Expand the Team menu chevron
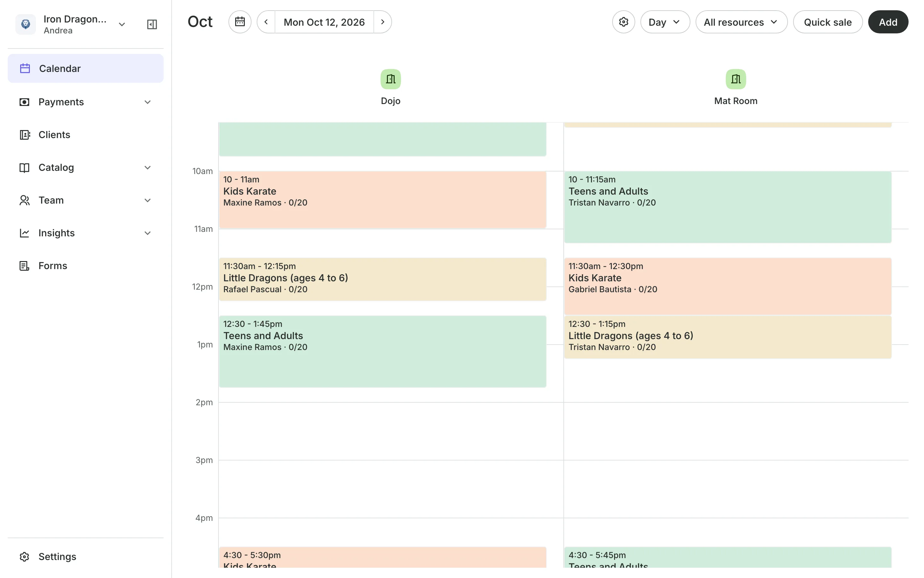Image resolution: width=924 pixels, height=578 pixels. (147, 200)
